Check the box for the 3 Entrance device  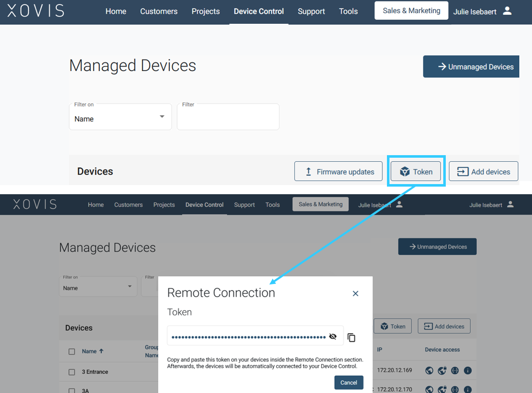coord(72,372)
